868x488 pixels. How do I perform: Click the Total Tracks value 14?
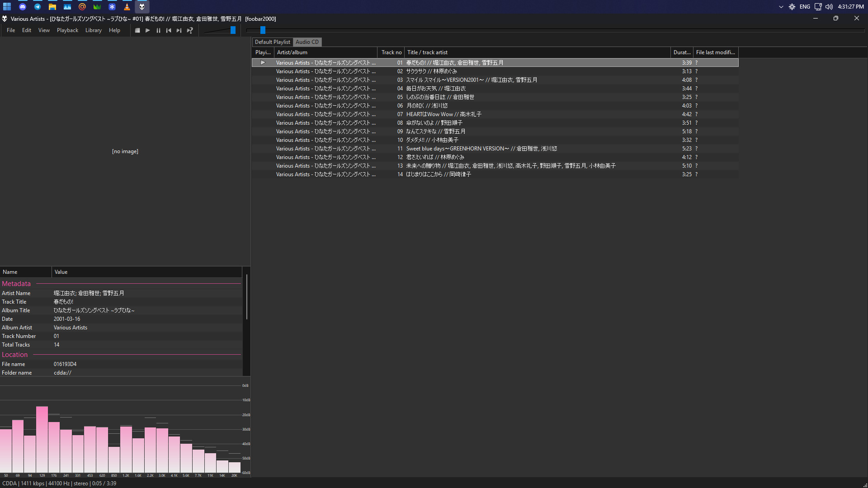[57, 345]
